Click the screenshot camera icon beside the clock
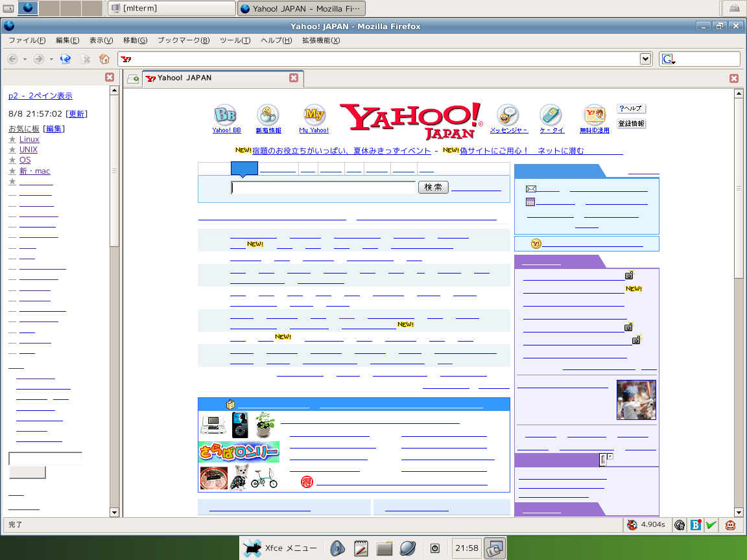This screenshot has width=747, height=560. click(495, 548)
